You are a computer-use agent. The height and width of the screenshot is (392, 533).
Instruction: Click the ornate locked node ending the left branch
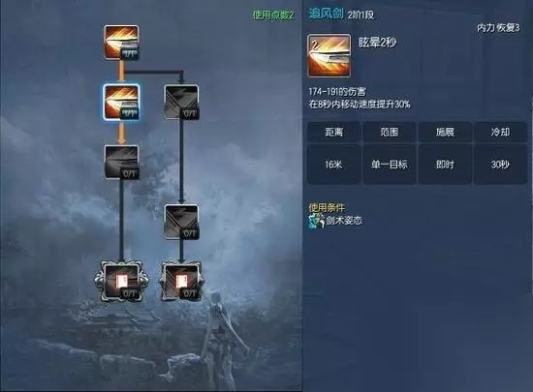coord(121,282)
